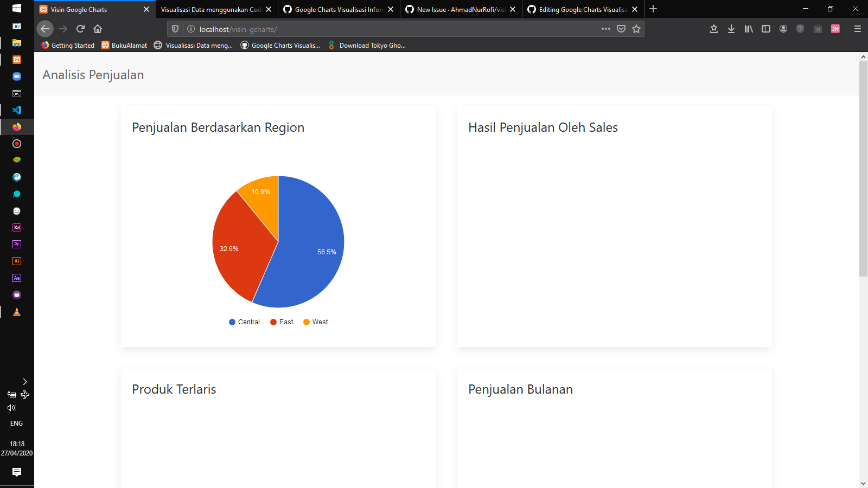Image resolution: width=868 pixels, height=488 pixels.
Task: Reload the localhost page
Action: point(80,29)
